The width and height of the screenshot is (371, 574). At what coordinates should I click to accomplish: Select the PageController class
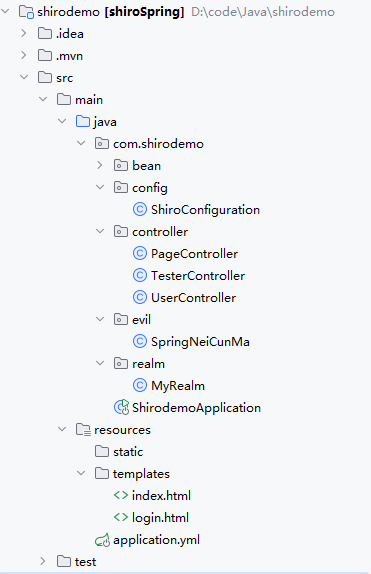click(x=194, y=254)
